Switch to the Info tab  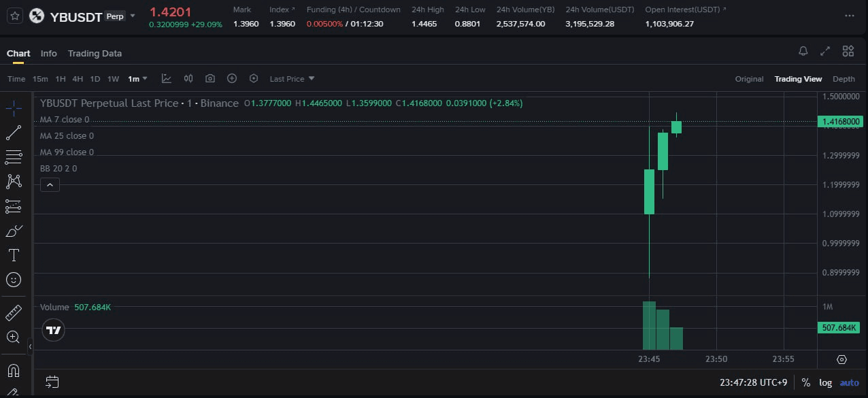pyautogui.click(x=49, y=53)
